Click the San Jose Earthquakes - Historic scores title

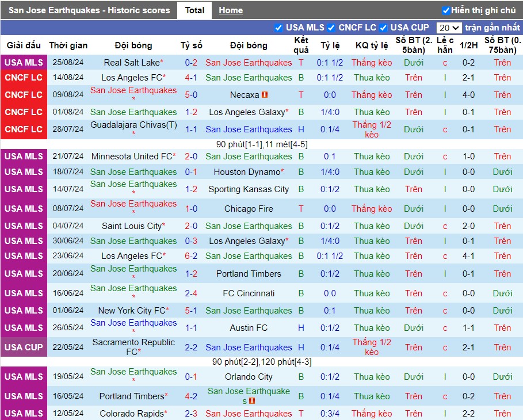click(89, 10)
